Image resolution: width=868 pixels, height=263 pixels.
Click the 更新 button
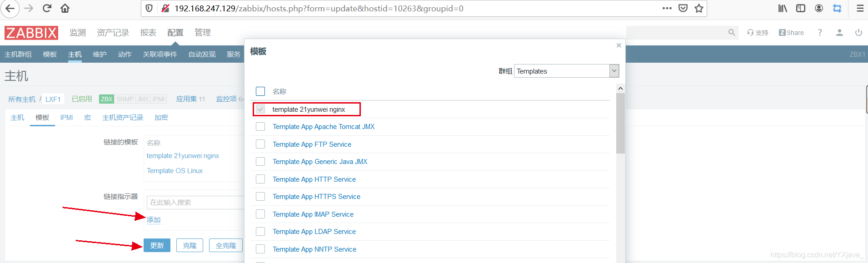[157, 245]
